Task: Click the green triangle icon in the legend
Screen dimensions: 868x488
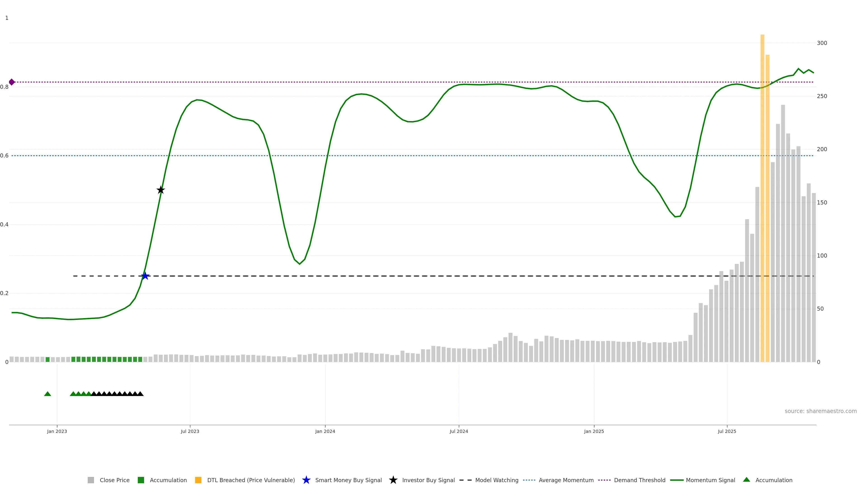Action: point(746,480)
